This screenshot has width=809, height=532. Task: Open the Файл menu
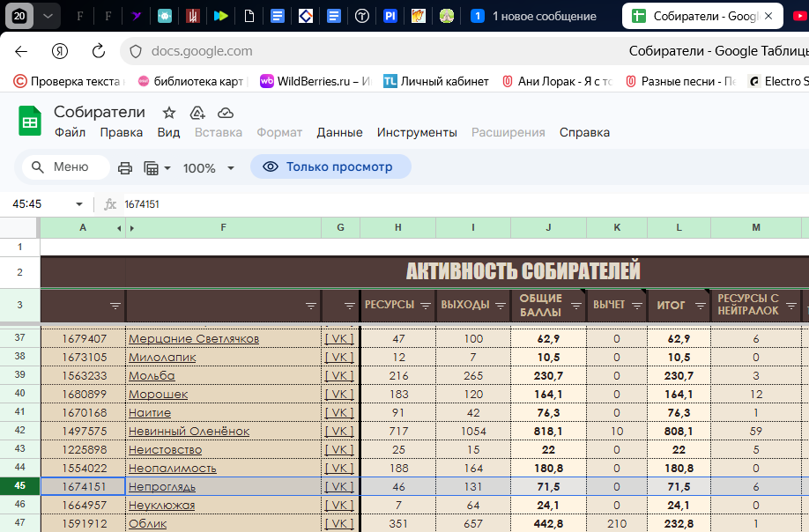70,132
